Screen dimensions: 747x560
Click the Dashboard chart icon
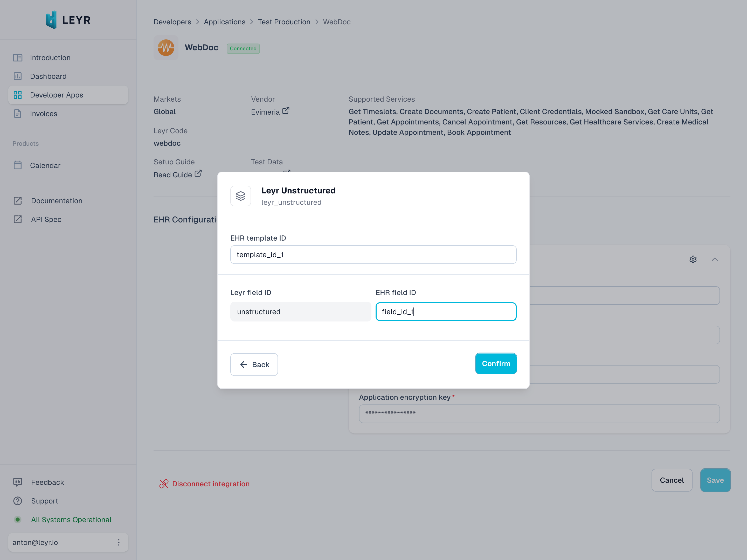click(18, 76)
